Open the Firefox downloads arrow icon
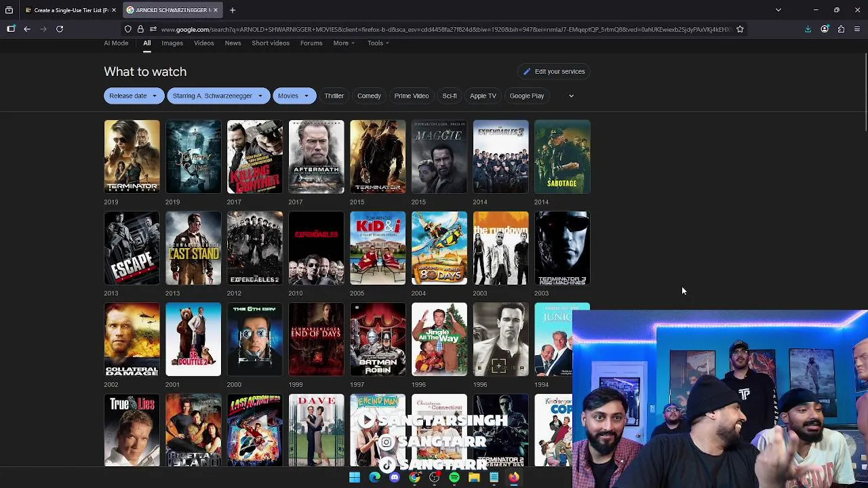Viewport: 868px width, 488px height. pyautogui.click(x=808, y=29)
